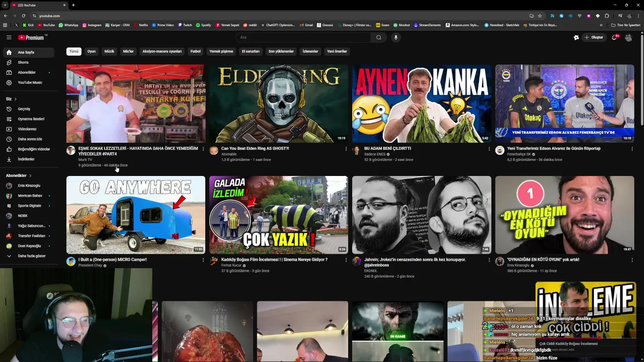The image size is (644, 362).
Task: Open the Kick bookmark
Action: [x=29, y=25]
